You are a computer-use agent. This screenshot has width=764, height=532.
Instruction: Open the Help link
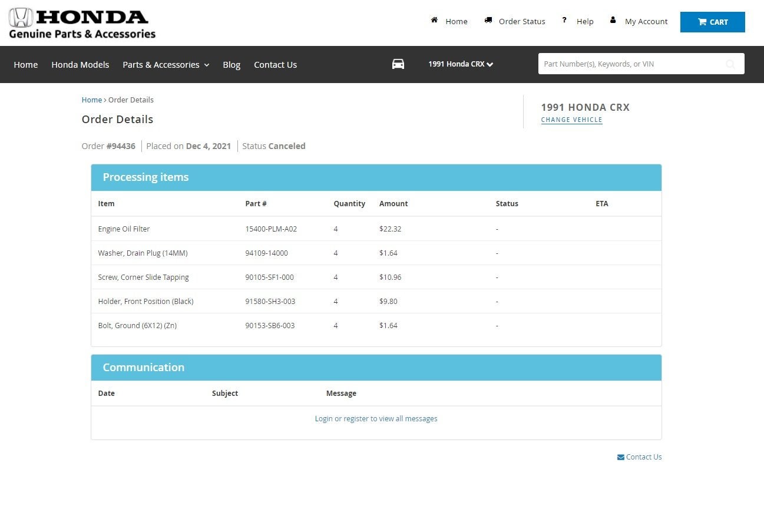click(x=585, y=21)
